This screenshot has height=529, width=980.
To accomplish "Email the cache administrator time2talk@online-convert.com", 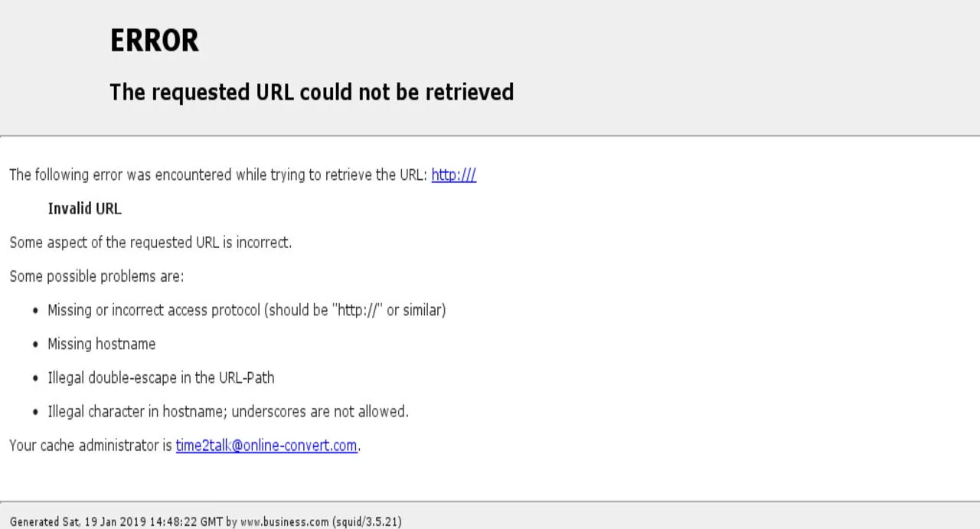I will click(x=266, y=445).
